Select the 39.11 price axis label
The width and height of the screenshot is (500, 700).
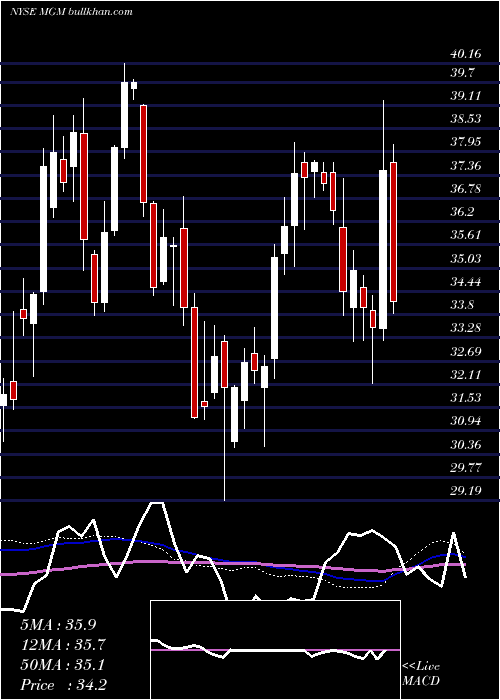click(x=466, y=96)
